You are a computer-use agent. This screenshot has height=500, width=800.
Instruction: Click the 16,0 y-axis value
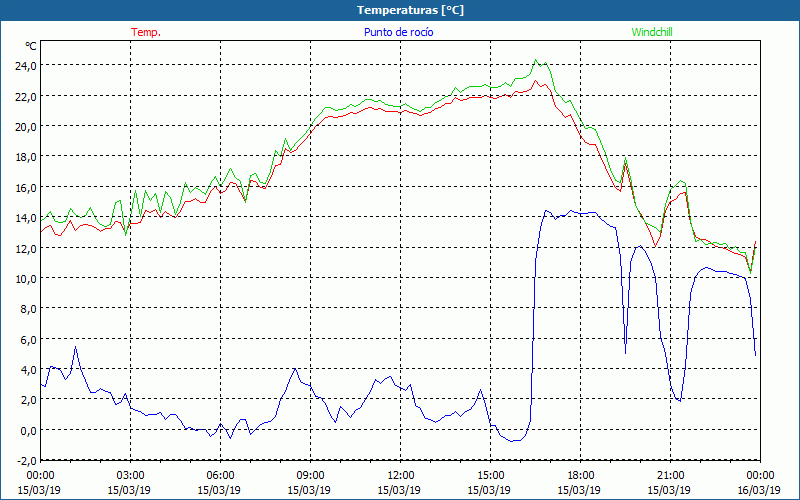[26, 187]
